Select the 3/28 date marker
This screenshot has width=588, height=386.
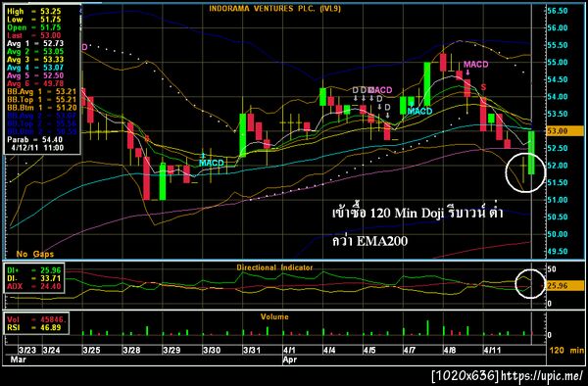131,351
